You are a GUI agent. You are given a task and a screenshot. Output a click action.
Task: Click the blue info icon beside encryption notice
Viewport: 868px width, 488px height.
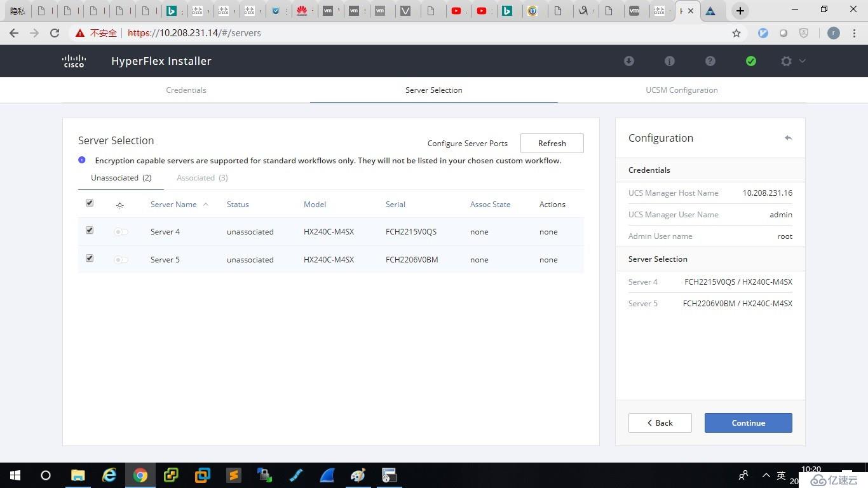(x=82, y=160)
